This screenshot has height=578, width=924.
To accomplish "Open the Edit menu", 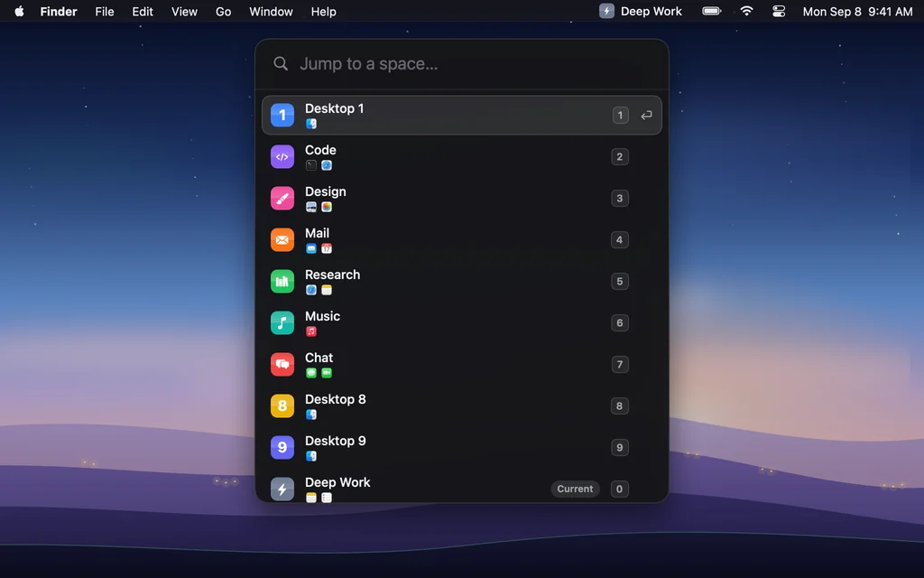I will pyautogui.click(x=143, y=11).
